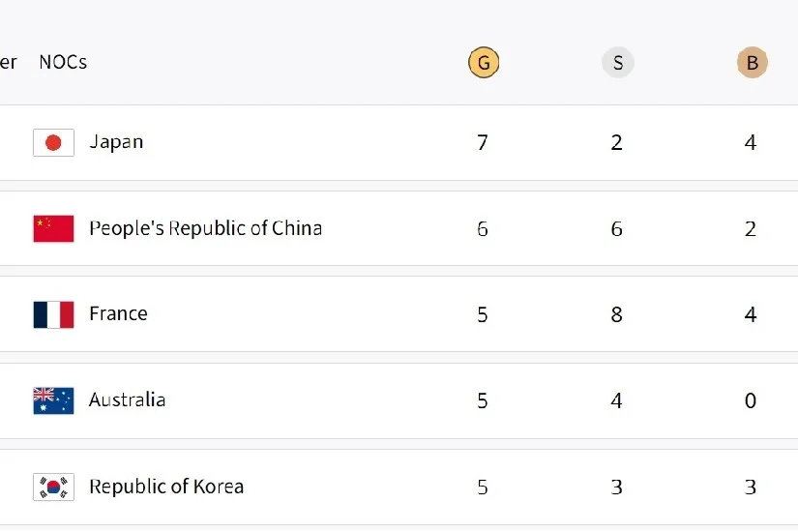Click the Bronze medal B icon

click(x=753, y=63)
